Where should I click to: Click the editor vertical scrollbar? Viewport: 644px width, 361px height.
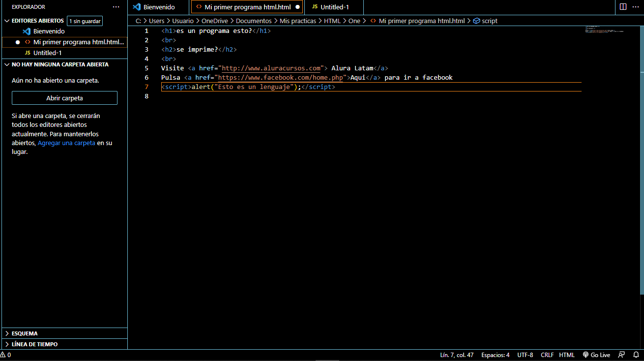pos(642,160)
